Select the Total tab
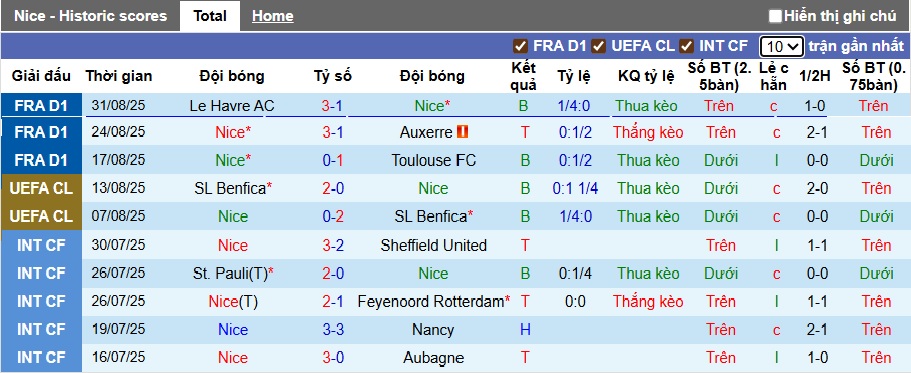This screenshot has width=911, height=373. pyautogui.click(x=210, y=16)
